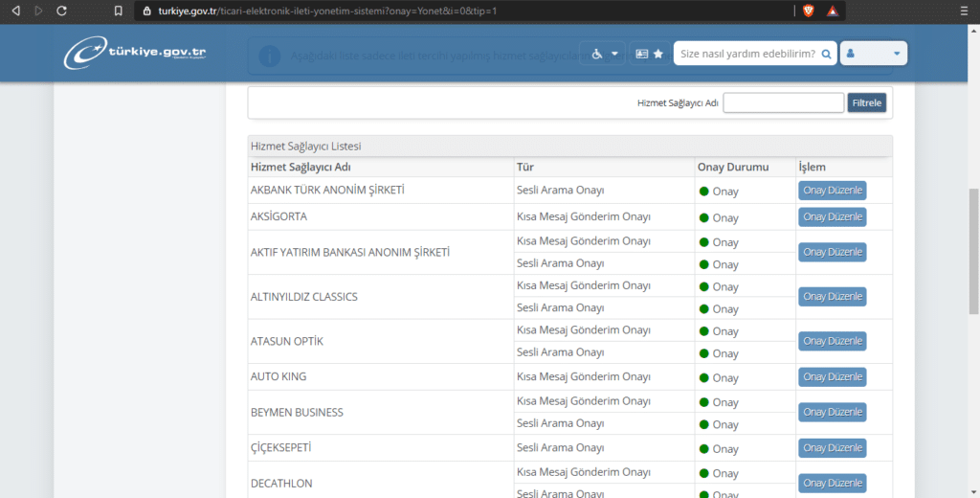Click Onay Düzenle for ATASUN OPTİK
The width and height of the screenshot is (980, 498).
click(832, 341)
